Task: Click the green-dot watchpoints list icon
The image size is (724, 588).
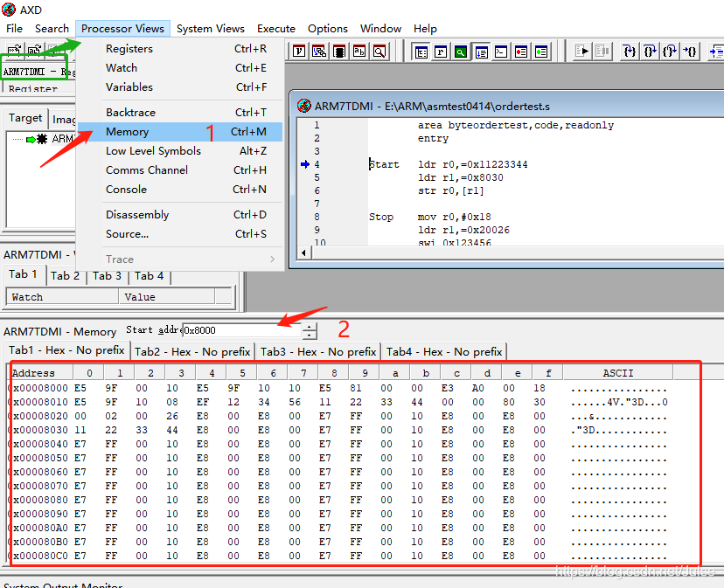Action: 541,52
